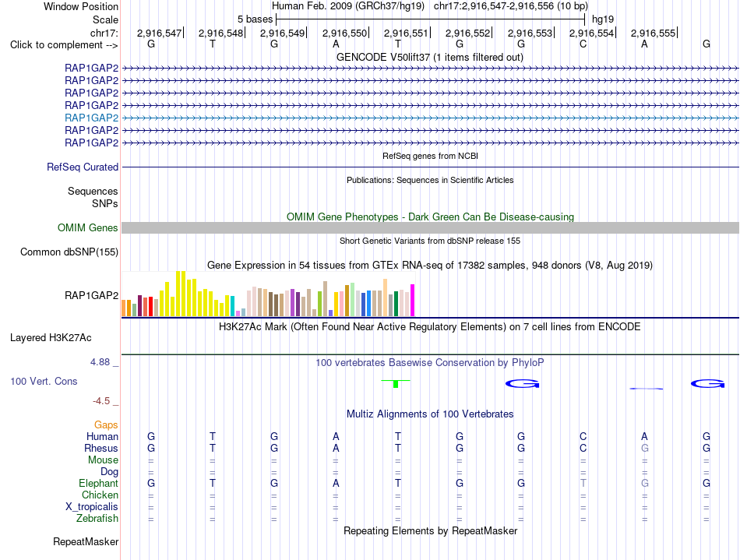
Task: Click the 'Click to complement' base label
Action: (64, 45)
